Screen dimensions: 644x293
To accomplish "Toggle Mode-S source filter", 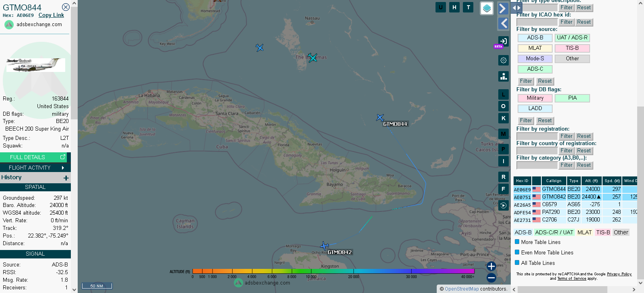I will (535, 59).
